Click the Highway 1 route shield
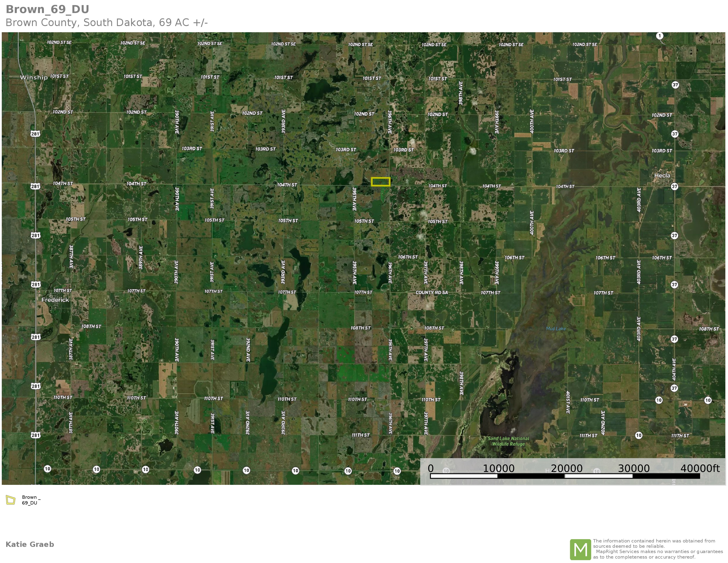 point(659,36)
